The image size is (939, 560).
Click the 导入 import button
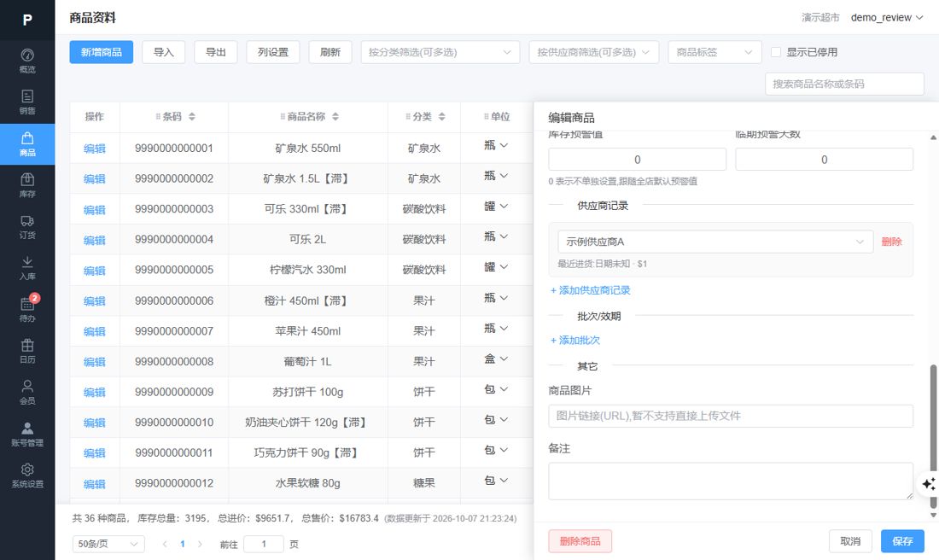point(164,52)
